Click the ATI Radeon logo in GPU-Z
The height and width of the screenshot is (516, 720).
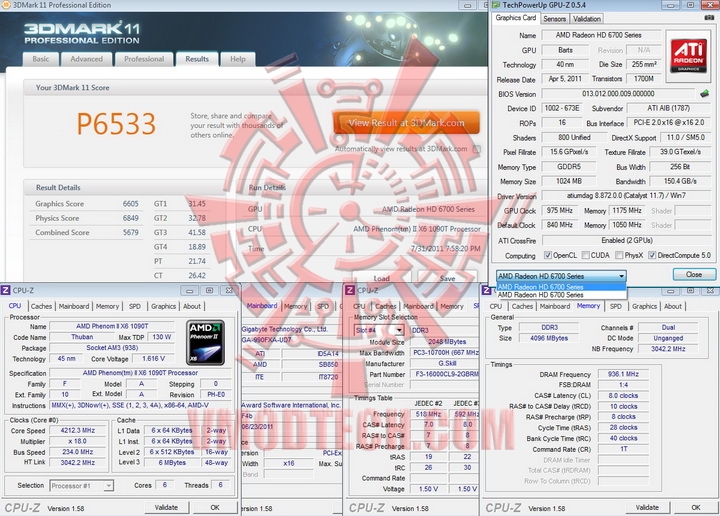pos(688,56)
